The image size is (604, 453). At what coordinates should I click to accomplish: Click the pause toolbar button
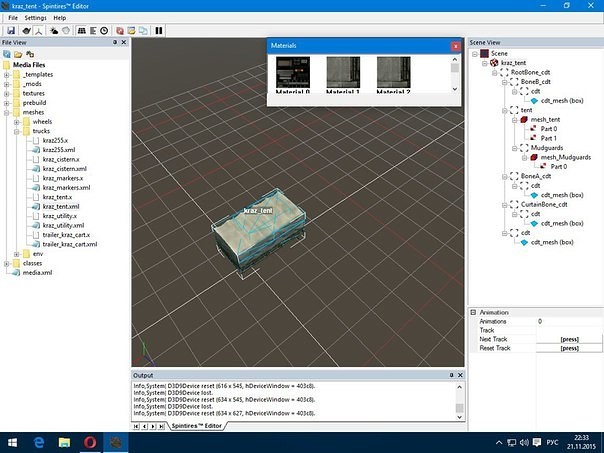159,31
